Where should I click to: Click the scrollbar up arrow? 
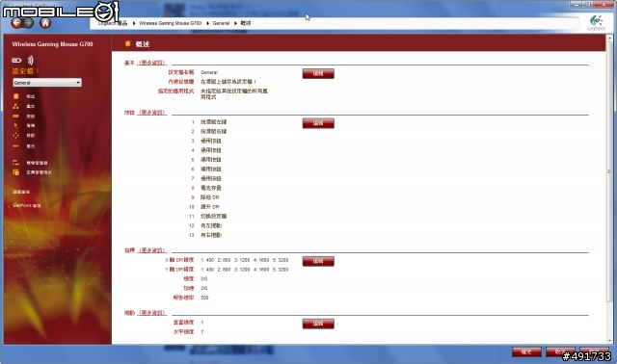click(609, 39)
